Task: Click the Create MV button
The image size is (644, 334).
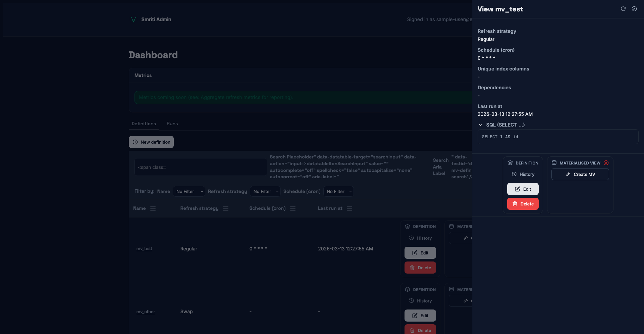Action: (x=580, y=175)
